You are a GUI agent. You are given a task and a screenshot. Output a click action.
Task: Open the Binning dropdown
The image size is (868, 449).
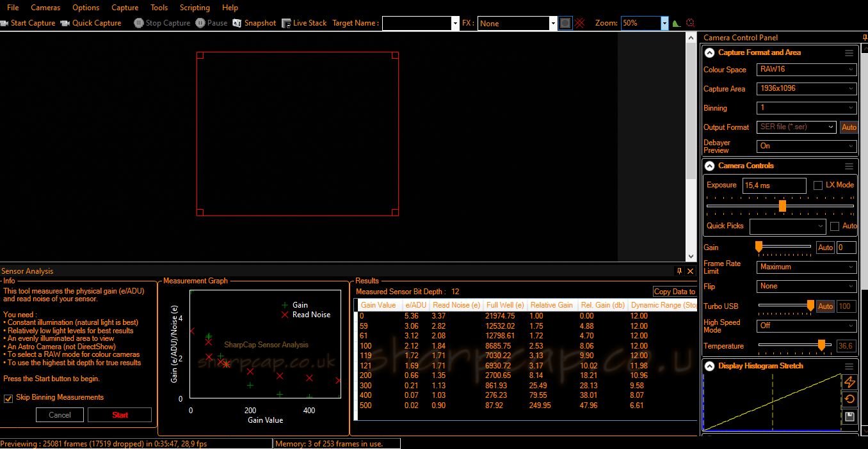[x=807, y=108]
